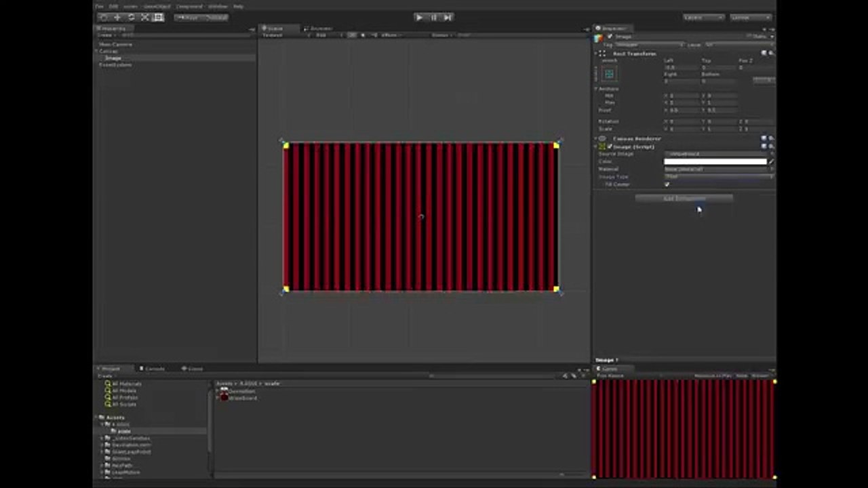Open Image (Script) gear settings icon

pos(771,146)
